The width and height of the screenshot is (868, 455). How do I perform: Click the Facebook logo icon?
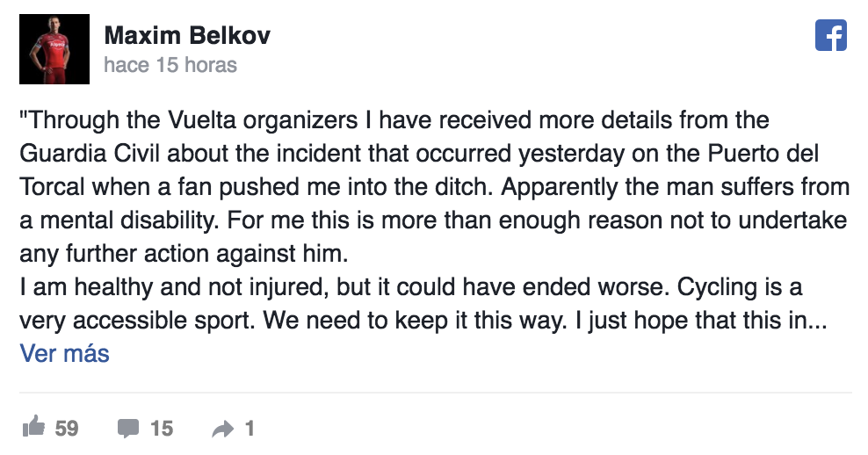tap(831, 35)
